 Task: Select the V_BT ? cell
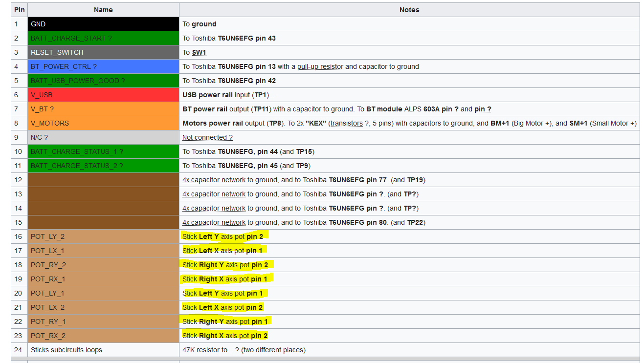click(103, 109)
